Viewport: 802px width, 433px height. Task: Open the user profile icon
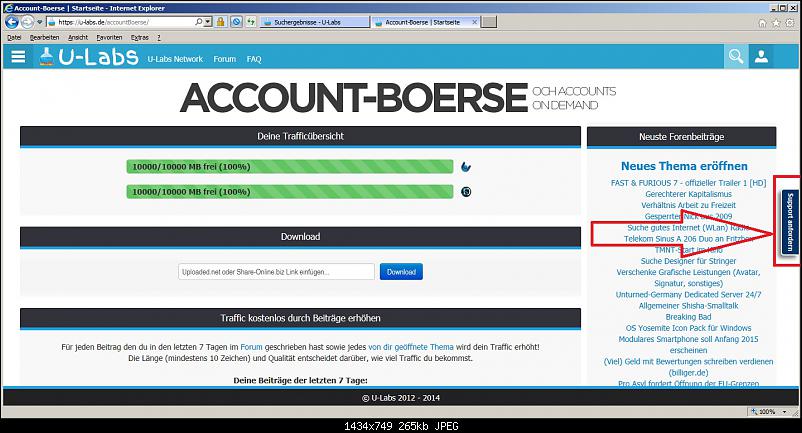pos(761,56)
